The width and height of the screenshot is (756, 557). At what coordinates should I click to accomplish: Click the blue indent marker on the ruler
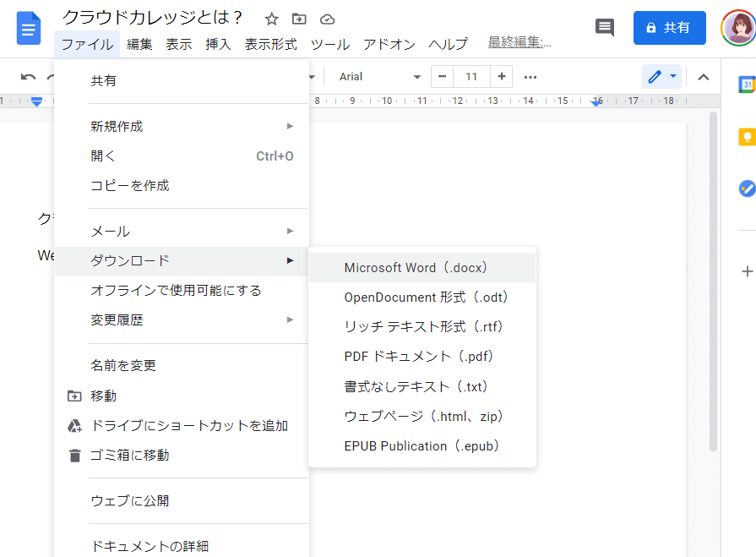(35, 100)
